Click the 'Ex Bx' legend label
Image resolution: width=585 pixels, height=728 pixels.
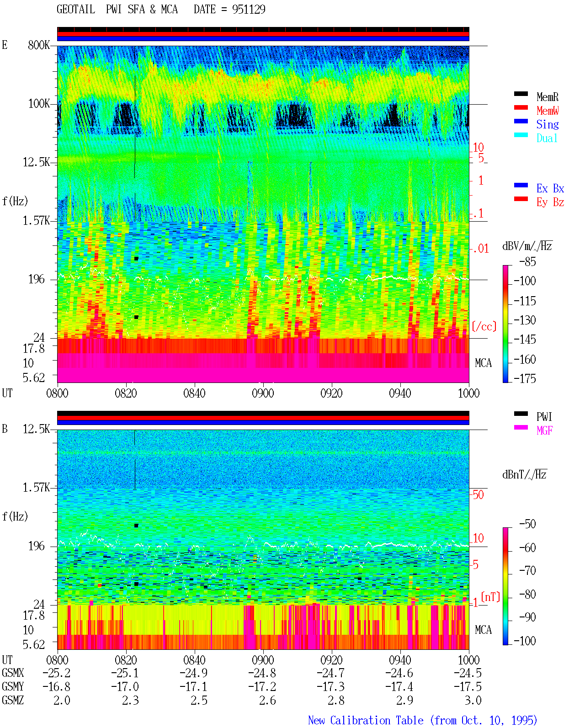(550, 188)
